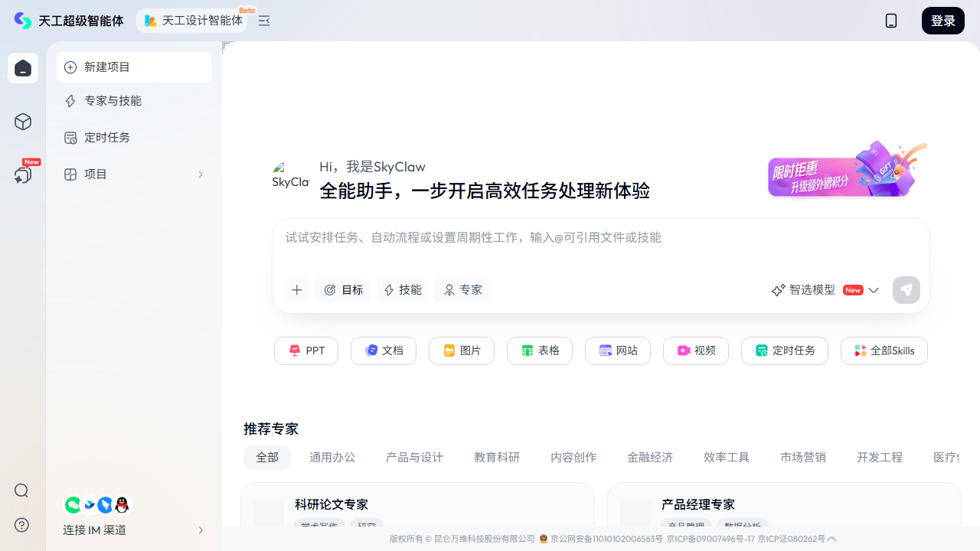Select the 技能 chip
The width and height of the screenshot is (980, 551).
click(402, 290)
